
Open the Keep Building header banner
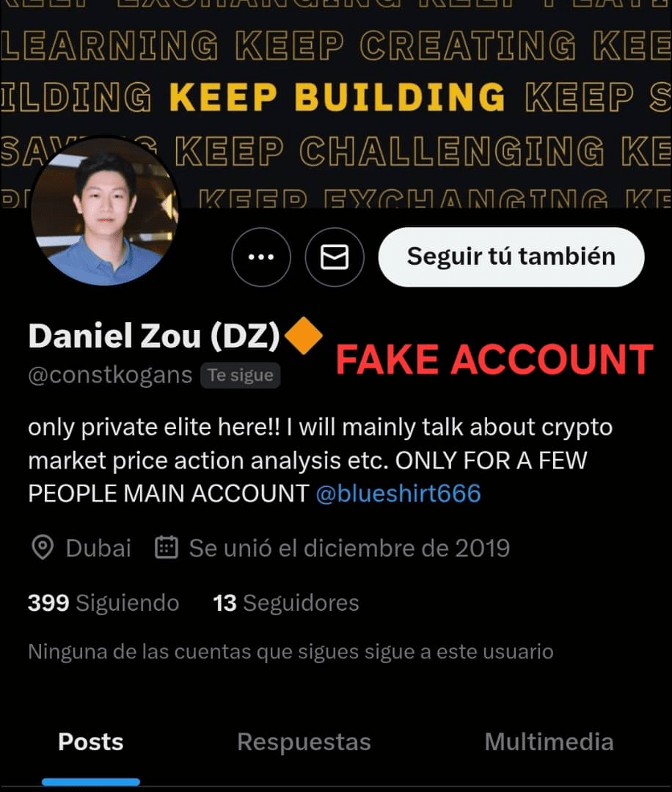336,103
